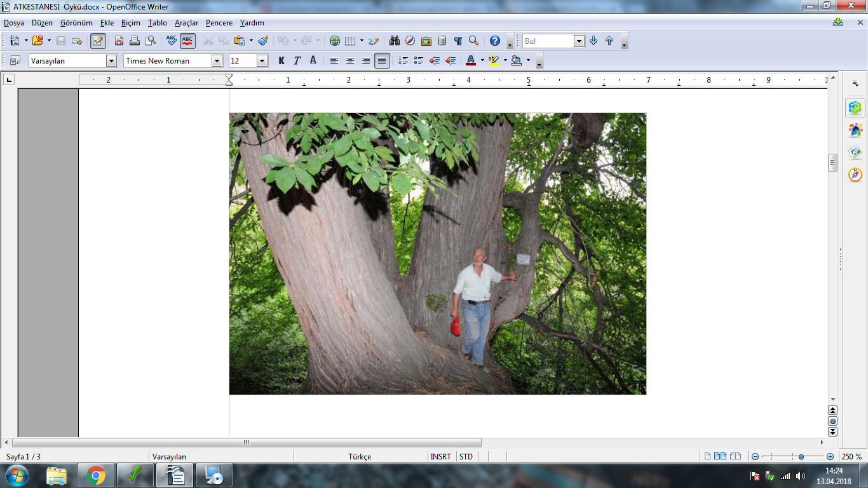Viewport: 868px width, 488px height.
Task: Click the Styles and Formatting icon
Action: point(15,60)
